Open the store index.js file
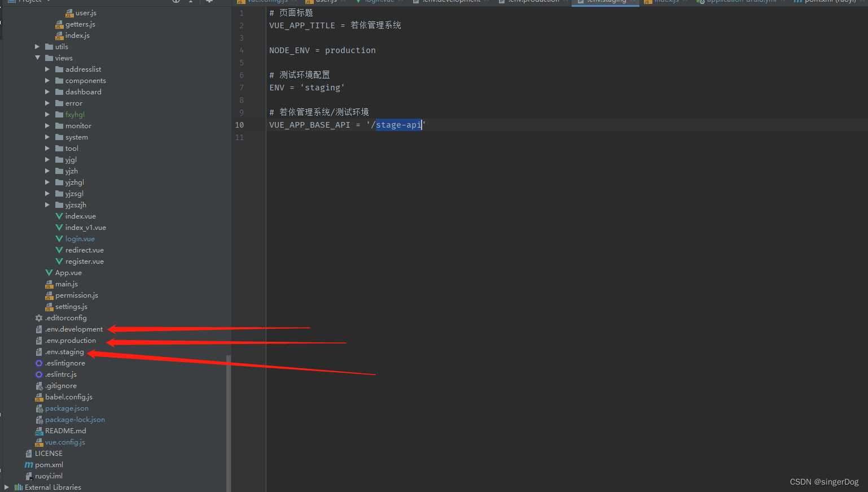 pyautogui.click(x=77, y=36)
